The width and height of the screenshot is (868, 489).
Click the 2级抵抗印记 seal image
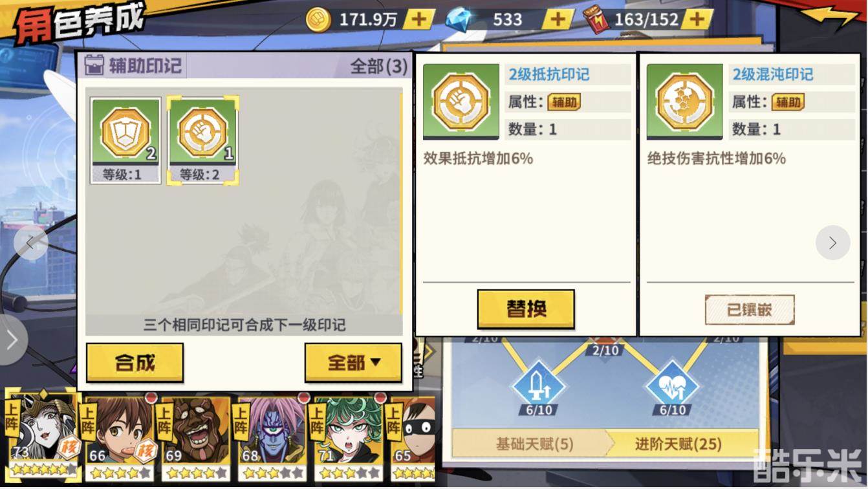[x=461, y=102]
